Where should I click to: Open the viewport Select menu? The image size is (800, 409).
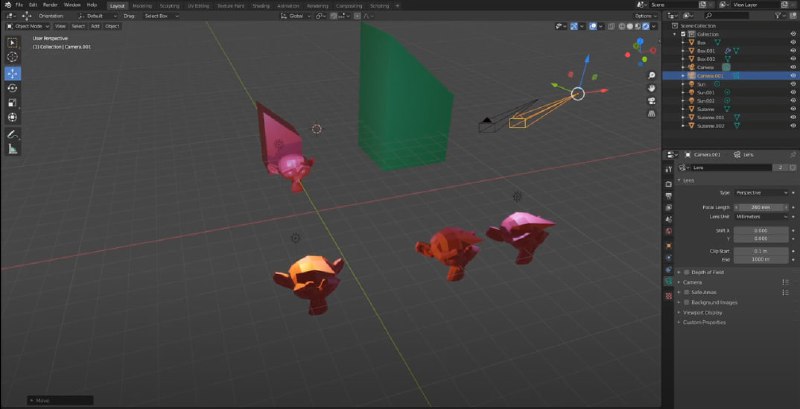pos(78,26)
